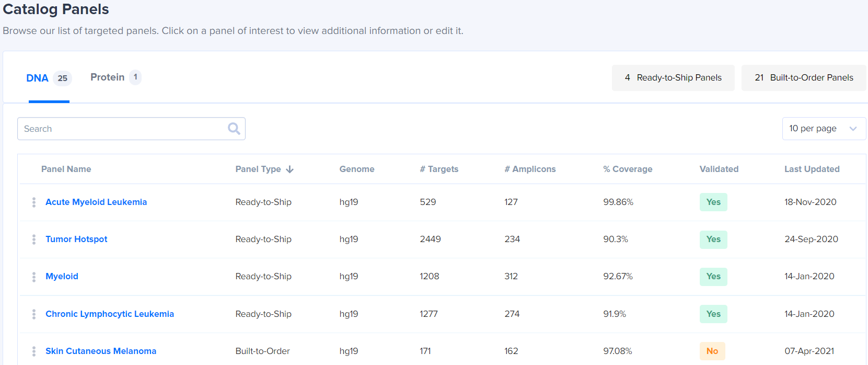Screen dimensions: 868x365
Task: Open the Myeloid panel link
Action: 62,277
